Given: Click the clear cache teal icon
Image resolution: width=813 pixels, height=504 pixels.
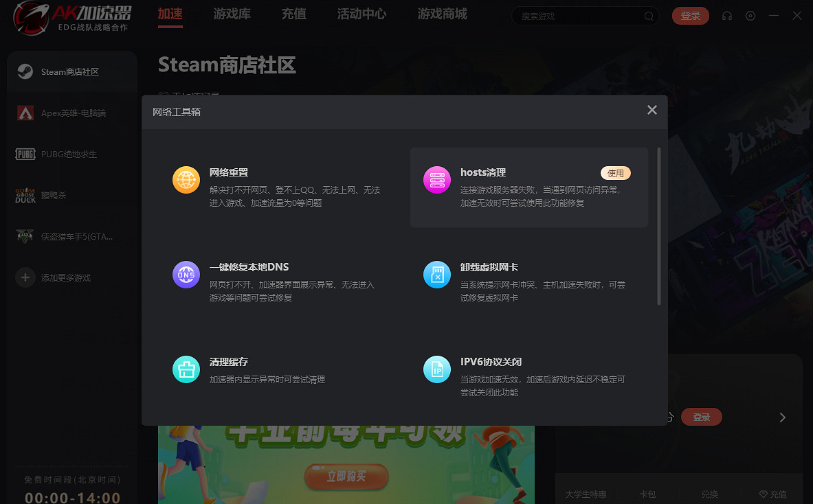Looking at the screenshot, I should point(186,369).
